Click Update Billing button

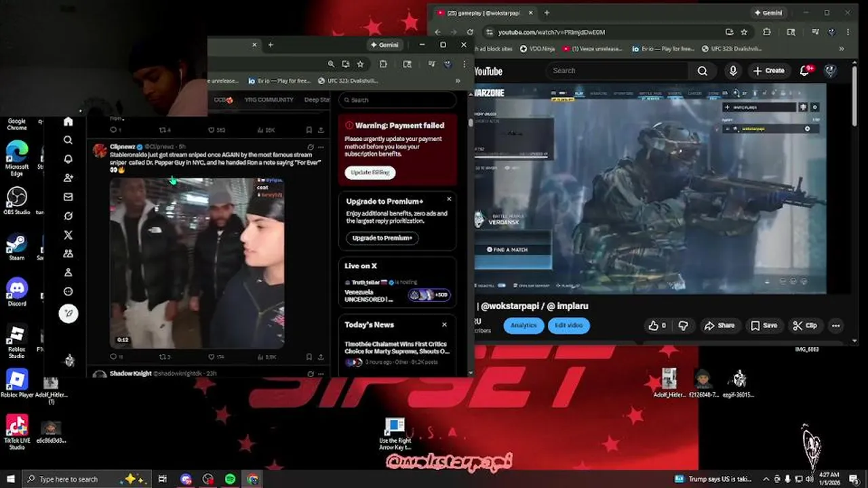click(x=370, y=172)
